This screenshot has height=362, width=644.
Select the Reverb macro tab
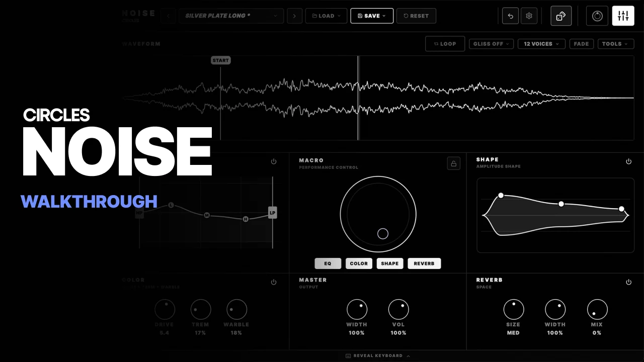[x=424, y=263]
